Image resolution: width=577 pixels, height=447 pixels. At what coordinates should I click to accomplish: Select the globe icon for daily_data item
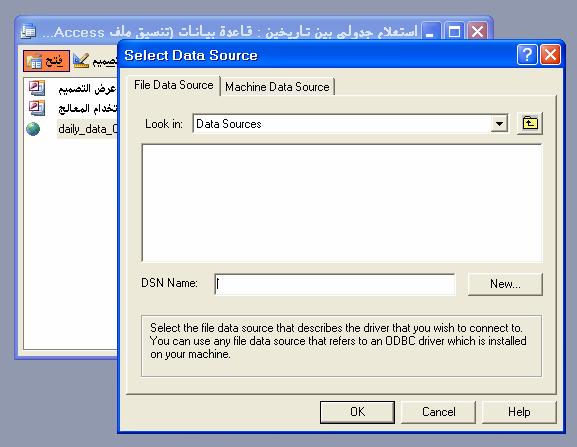pos(33,129)
